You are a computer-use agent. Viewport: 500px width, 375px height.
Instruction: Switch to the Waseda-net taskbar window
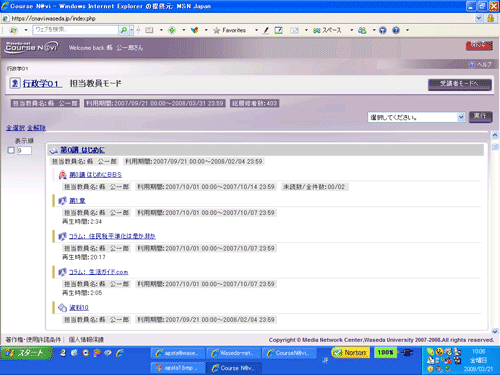pyautogui.click(x=233, y=353)
